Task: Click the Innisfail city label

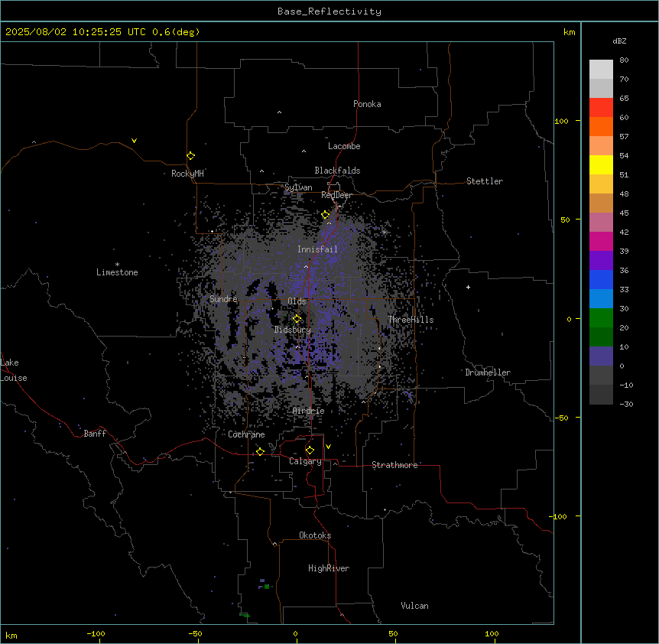Action: pos(317,249)
